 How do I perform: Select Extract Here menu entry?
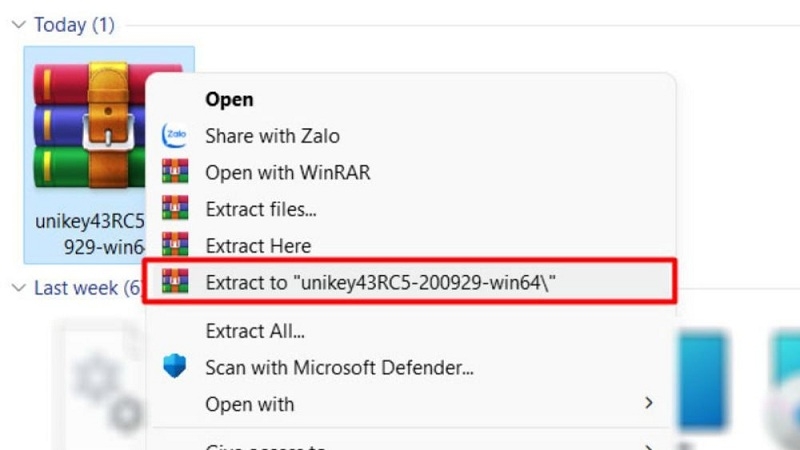(258, 245)
